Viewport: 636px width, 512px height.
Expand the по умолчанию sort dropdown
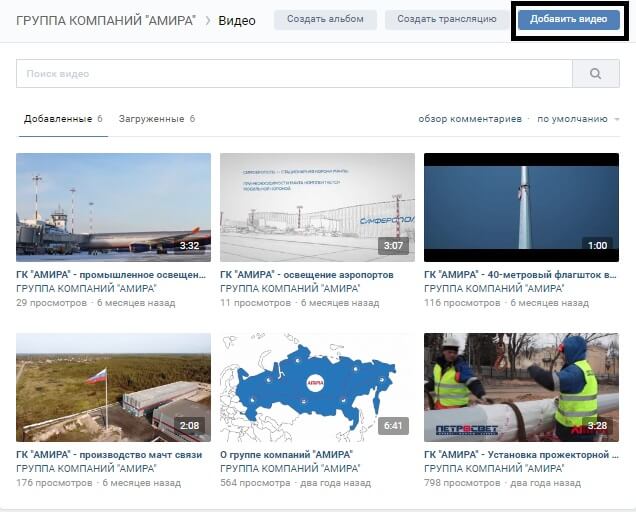point(578,119)
